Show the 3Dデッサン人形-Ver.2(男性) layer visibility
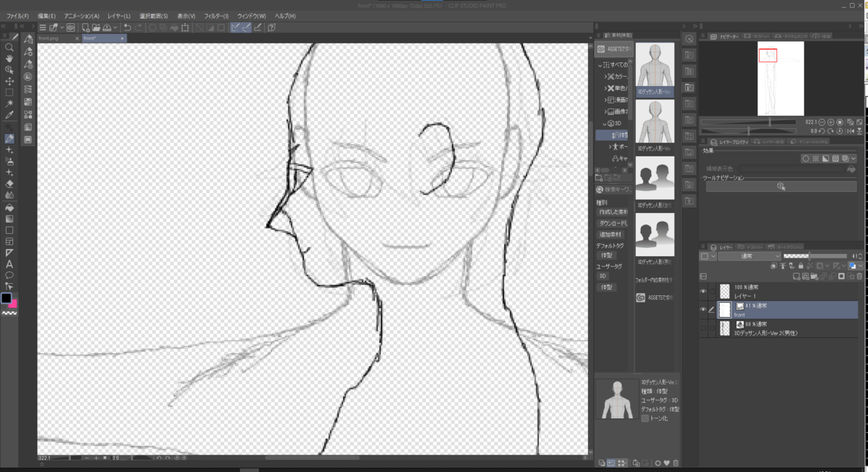This screenshot has width=868, height=472. tap(703, 327)
